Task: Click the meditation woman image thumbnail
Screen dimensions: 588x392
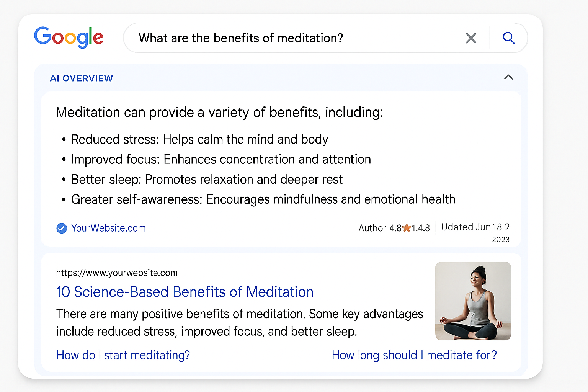Action: pyautogui.click(x=473, y=301)
